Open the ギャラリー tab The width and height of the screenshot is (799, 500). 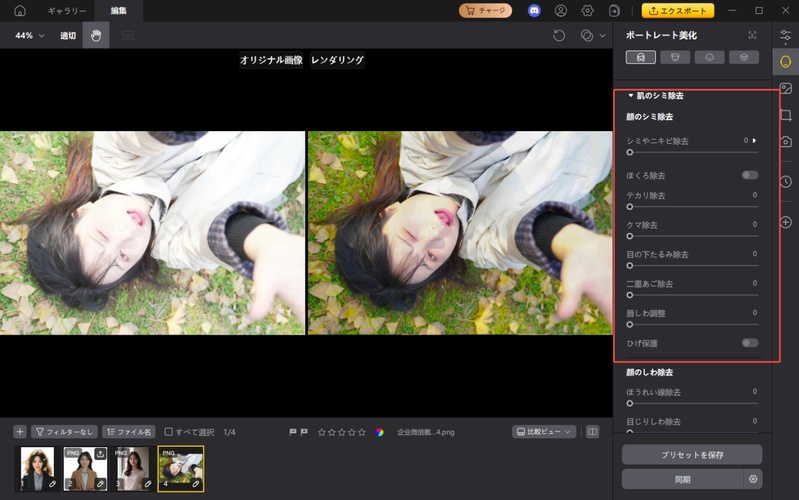pyautogui.click(x=67, y=11)
